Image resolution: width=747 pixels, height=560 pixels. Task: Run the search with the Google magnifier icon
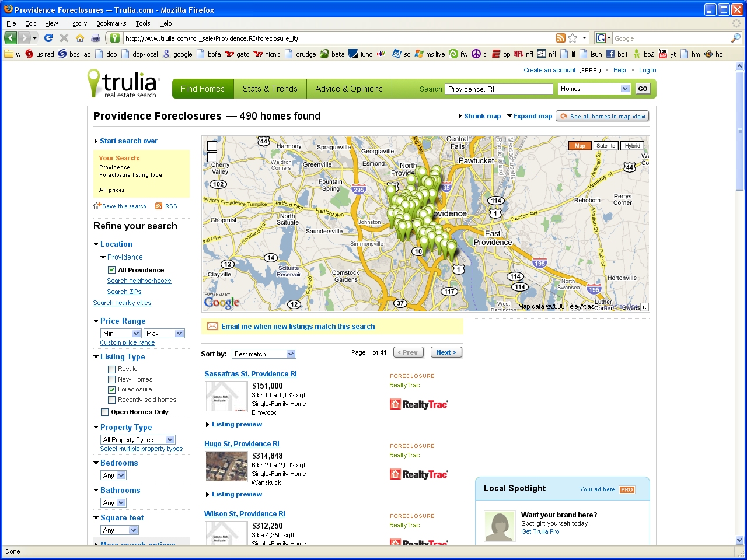pyautogui.click(x=736, y=38)
